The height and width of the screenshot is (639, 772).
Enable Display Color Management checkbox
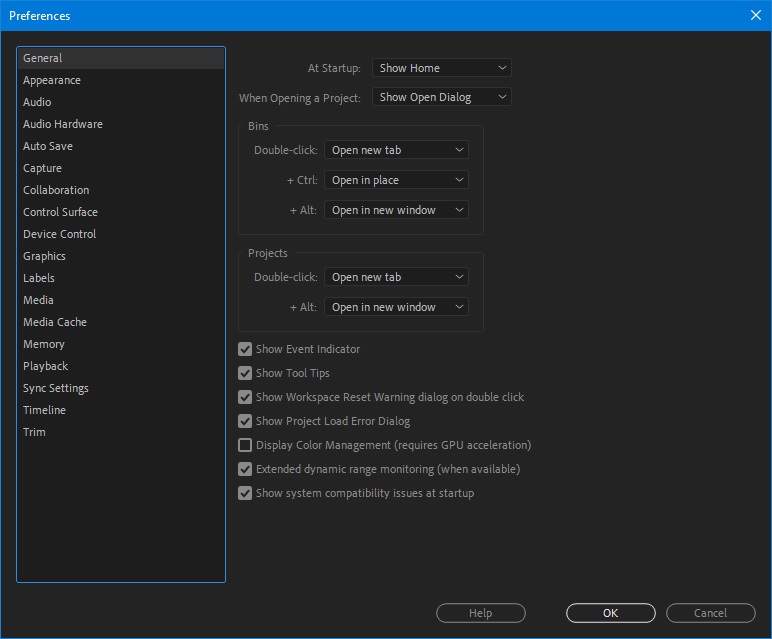245,445
